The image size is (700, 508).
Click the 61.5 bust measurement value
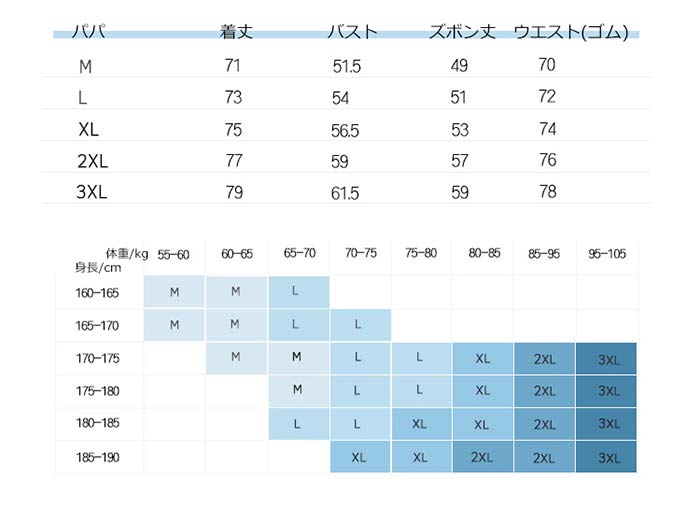(344, 194)
